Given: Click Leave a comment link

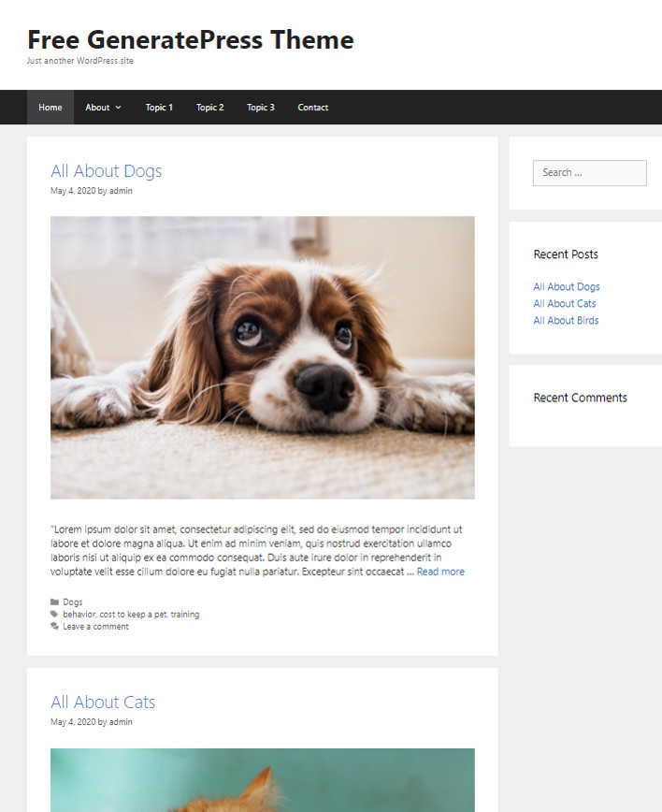Looking at the screenshot, I should tap(95, 627).
